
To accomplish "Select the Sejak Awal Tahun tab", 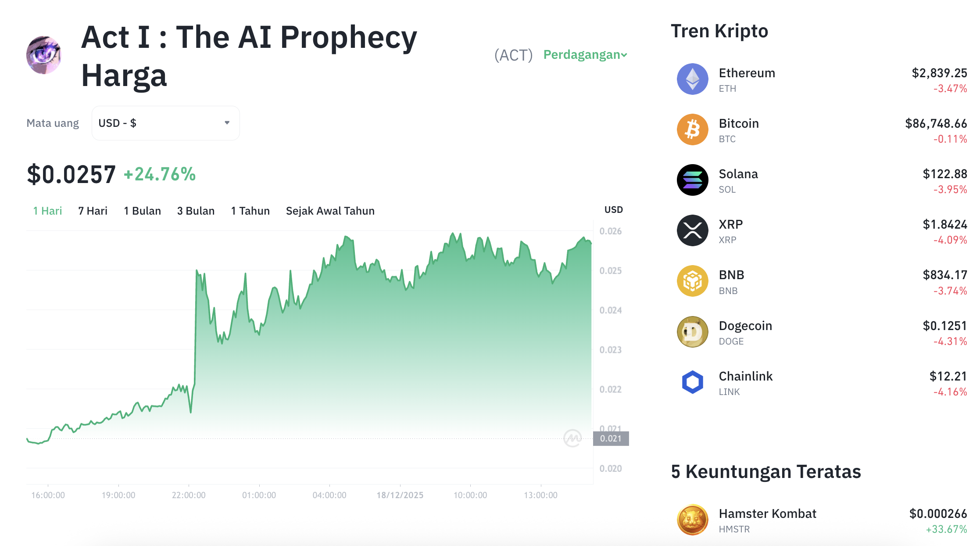I will [330, 211].
